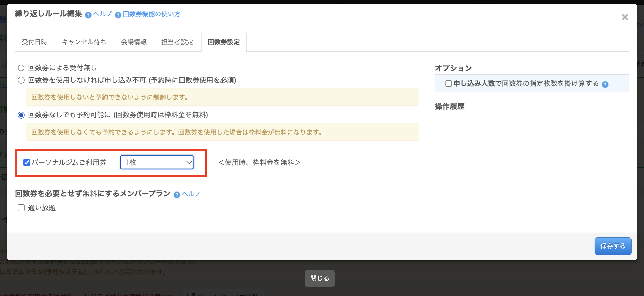Open the 1枚 ticket count dropdown
644x296 pixels.
point(156,162)
